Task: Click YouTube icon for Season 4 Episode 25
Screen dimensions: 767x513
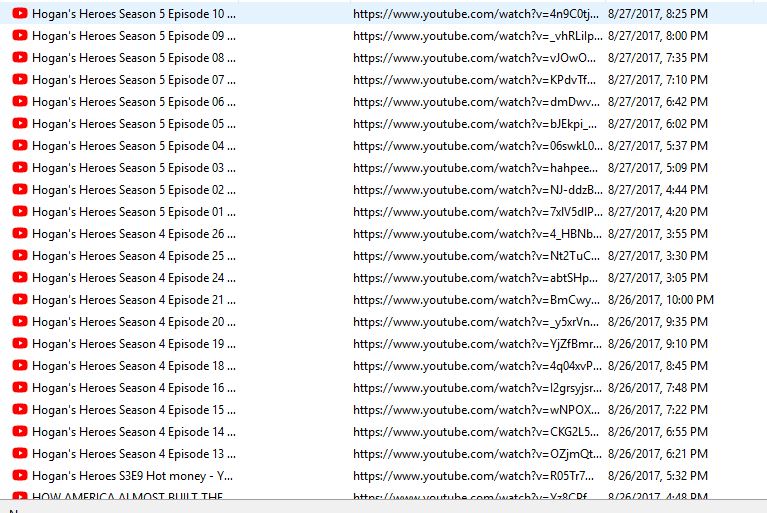Action: point(20,255)
